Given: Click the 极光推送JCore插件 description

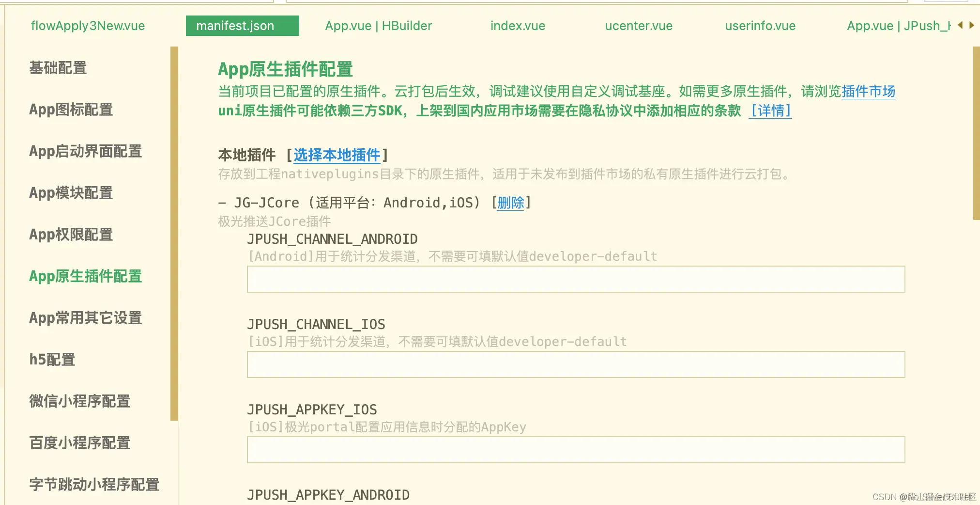Looking at the screenshot, I should (275, 221).
